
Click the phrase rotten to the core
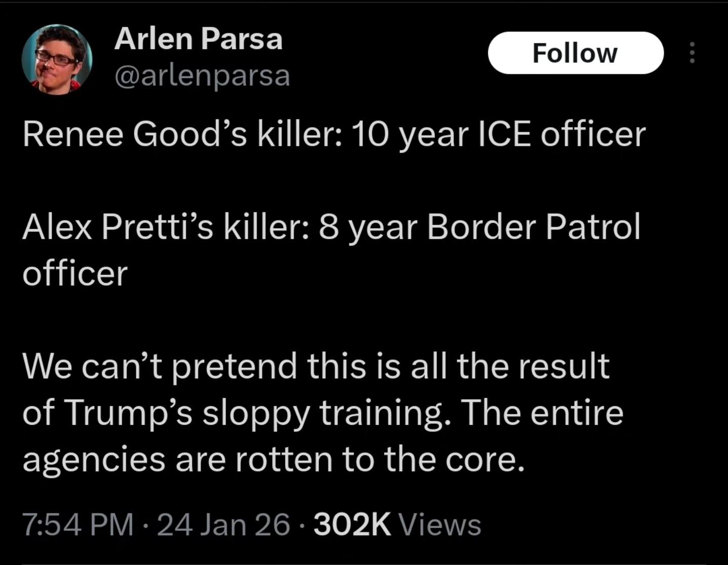pyautogui.click(x=379, y=459)
